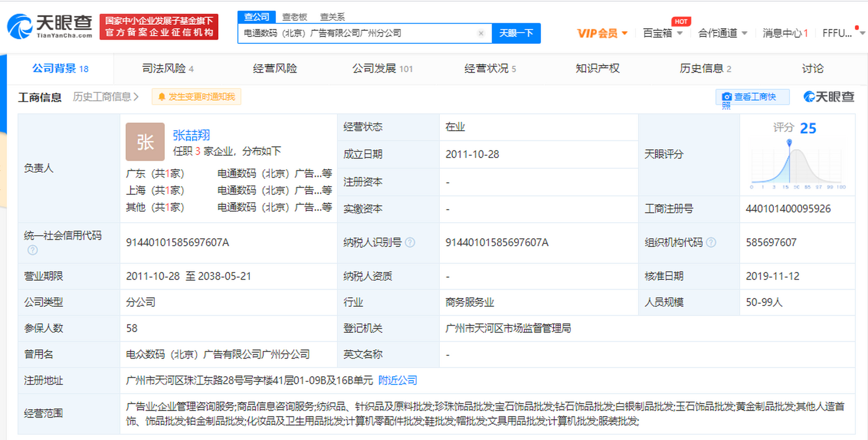Click the business term 2011-10-28 至 2038-05-21
868x440 pixels.
coord(189,276)
